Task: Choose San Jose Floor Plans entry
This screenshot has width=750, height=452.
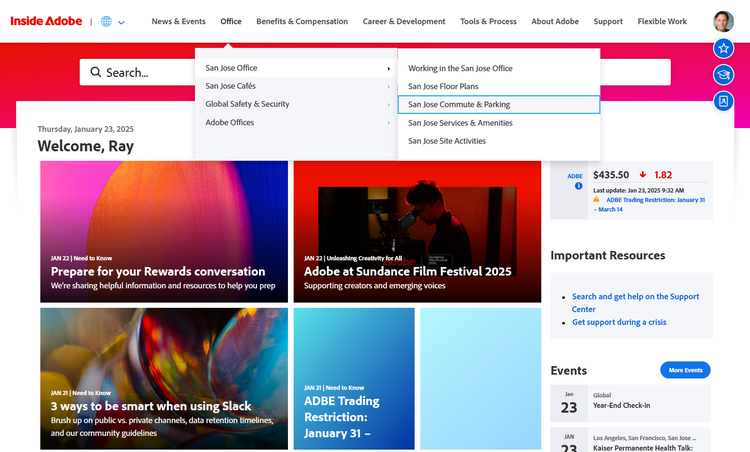Action: [x=443, y=87]
